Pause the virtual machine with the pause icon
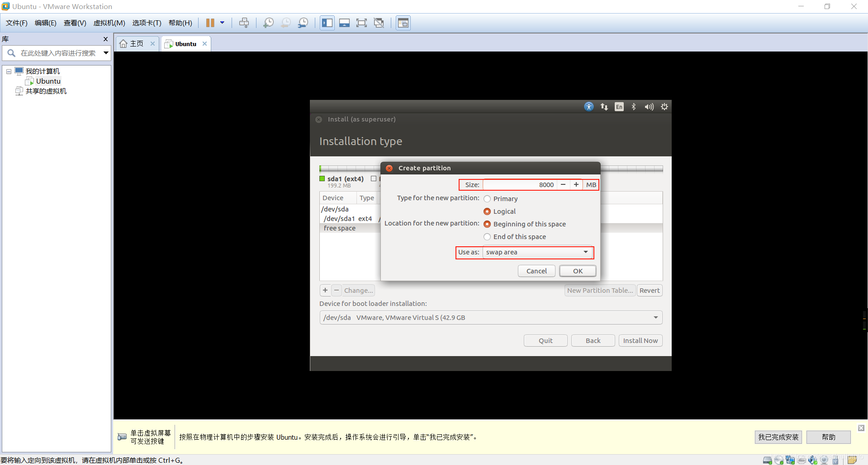The height and width of the screenshot is (465, 868). coord(210,23)
